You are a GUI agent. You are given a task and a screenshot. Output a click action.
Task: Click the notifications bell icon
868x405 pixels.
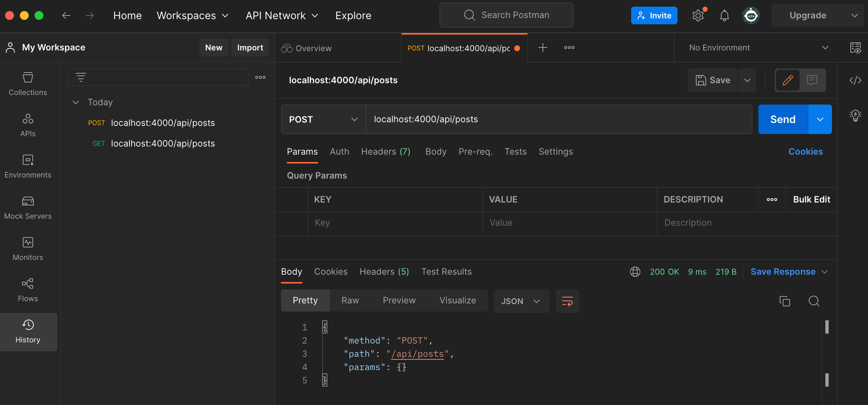point(724,15)
